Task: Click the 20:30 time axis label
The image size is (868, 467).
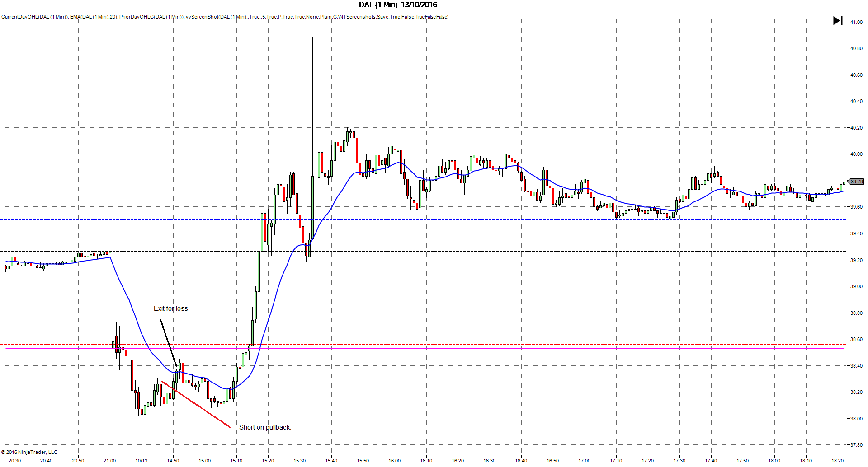Action: coord(14,461)
